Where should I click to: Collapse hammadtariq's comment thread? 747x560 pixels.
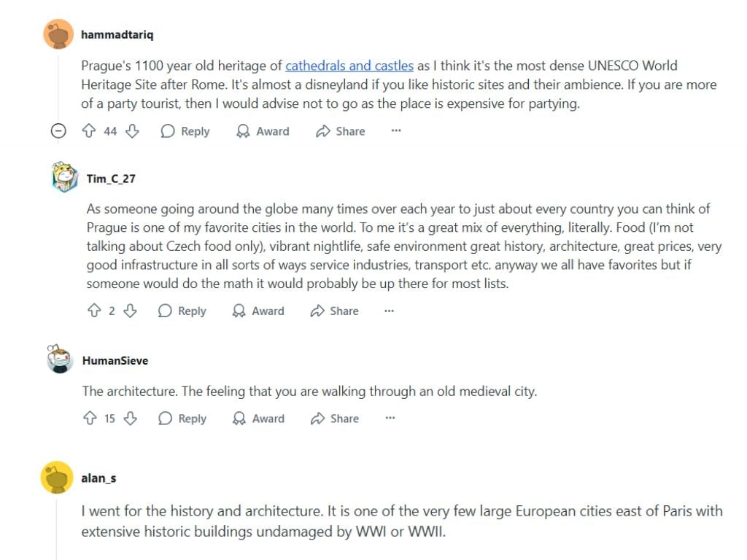point(59,131)
